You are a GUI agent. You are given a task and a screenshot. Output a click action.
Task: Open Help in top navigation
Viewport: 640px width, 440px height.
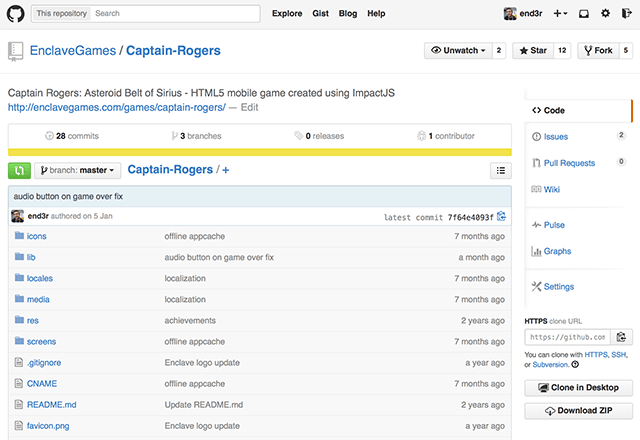376,13
